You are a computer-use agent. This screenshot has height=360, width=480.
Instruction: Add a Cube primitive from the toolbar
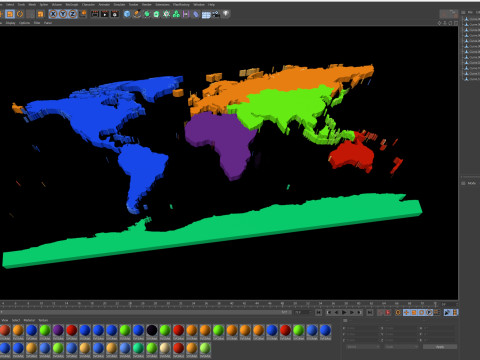127,14
